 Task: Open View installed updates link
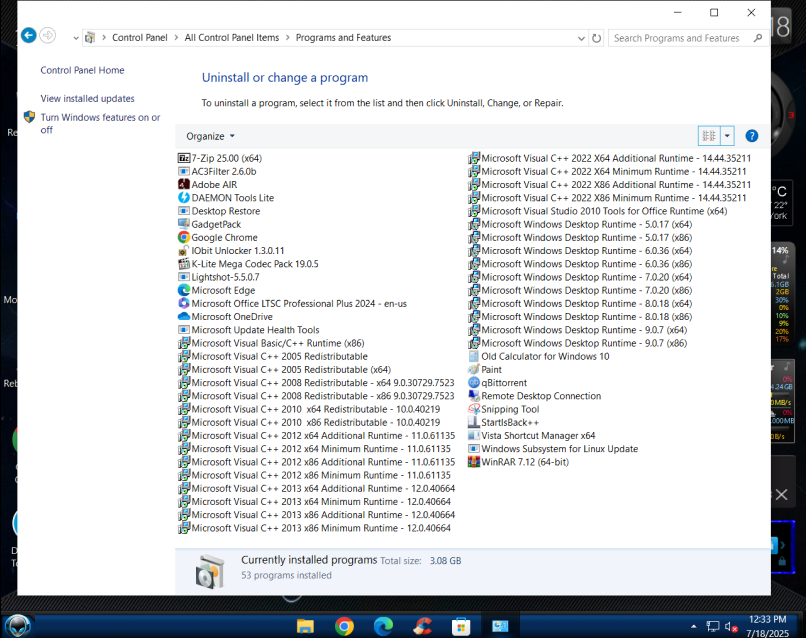[x=87, y=98]
